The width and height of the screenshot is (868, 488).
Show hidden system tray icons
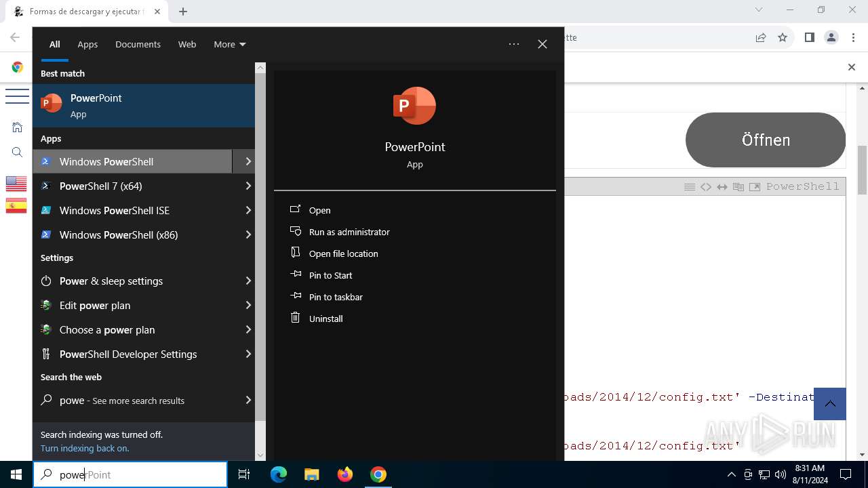click(x=731, y=474)
